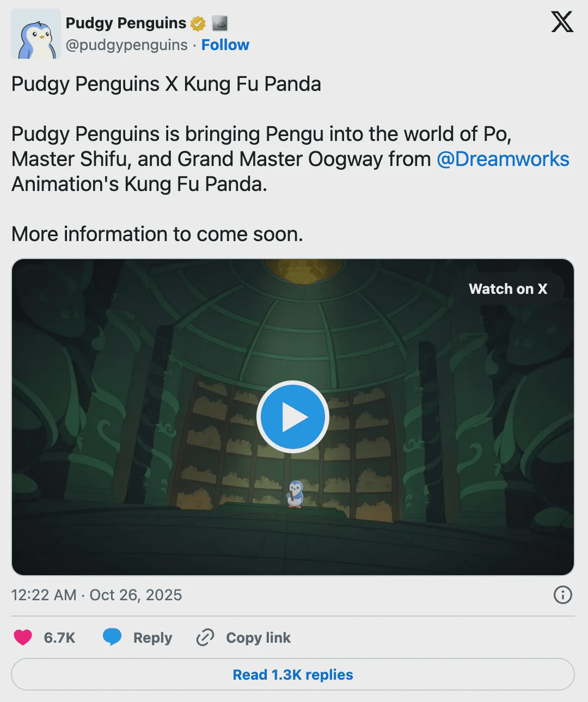Click the gold verified badge
Viewport: 588px width, 702px height.
(x=198, y=23)
